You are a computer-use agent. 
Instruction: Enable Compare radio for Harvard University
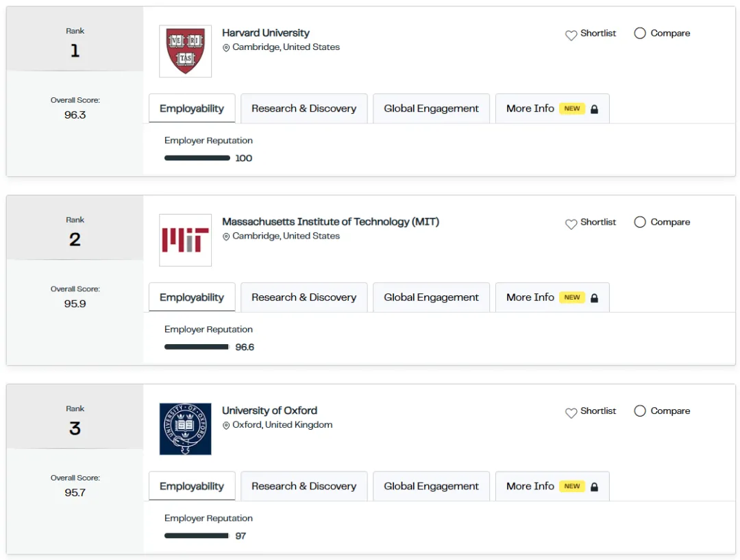640,33
